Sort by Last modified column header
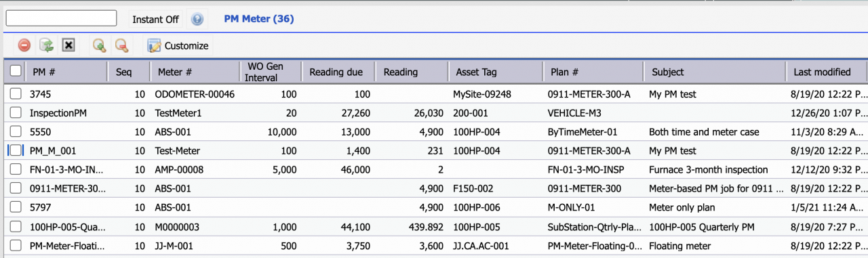The image size is (868, 258). point(827,72)
